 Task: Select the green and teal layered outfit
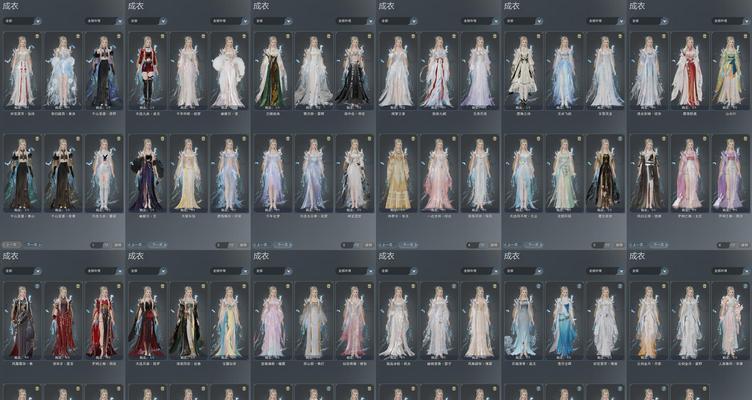(x=730, y=71)
